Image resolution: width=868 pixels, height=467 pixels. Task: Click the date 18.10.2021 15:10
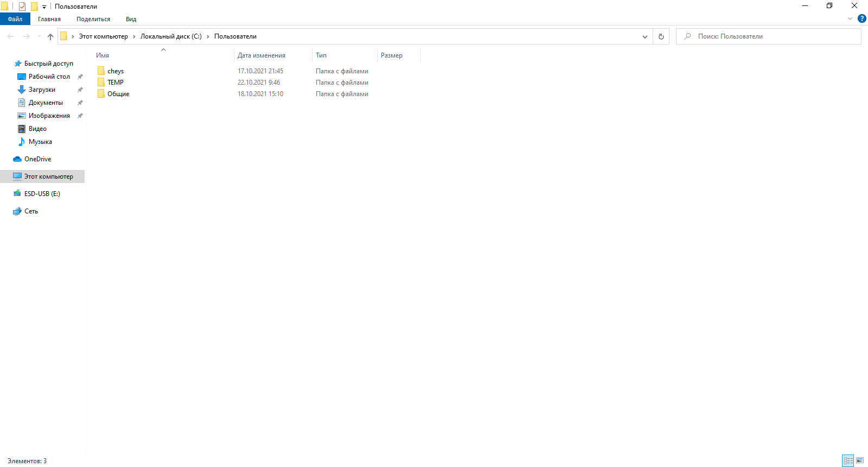260,94
